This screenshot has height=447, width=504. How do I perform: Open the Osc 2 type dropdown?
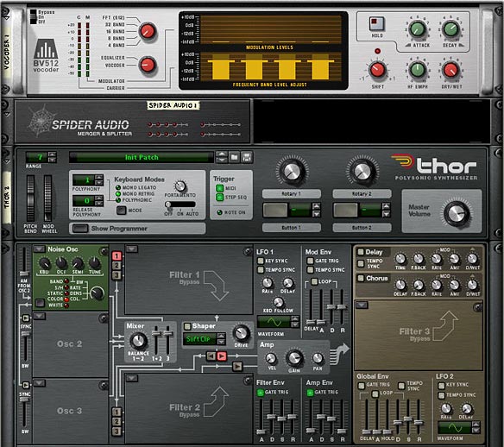pos(39,316)
